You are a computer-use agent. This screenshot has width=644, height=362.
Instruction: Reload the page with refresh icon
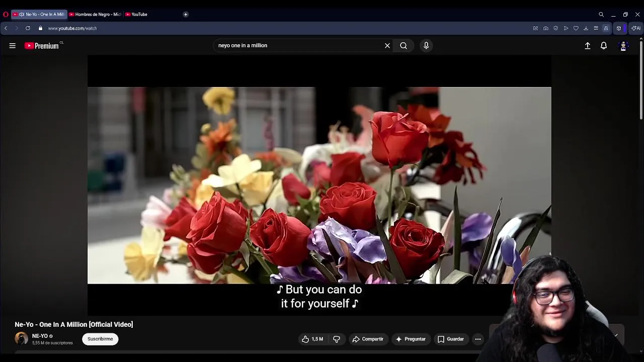pos(28,28)
